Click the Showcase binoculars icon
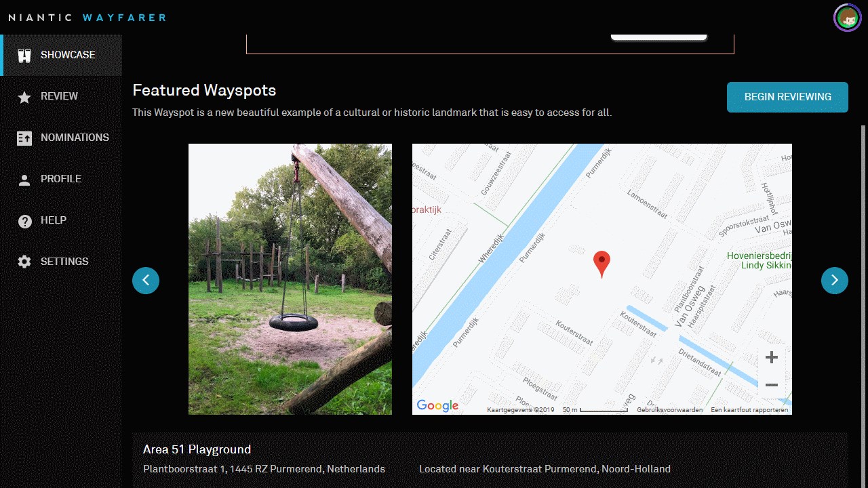 [x=24, y=55]
